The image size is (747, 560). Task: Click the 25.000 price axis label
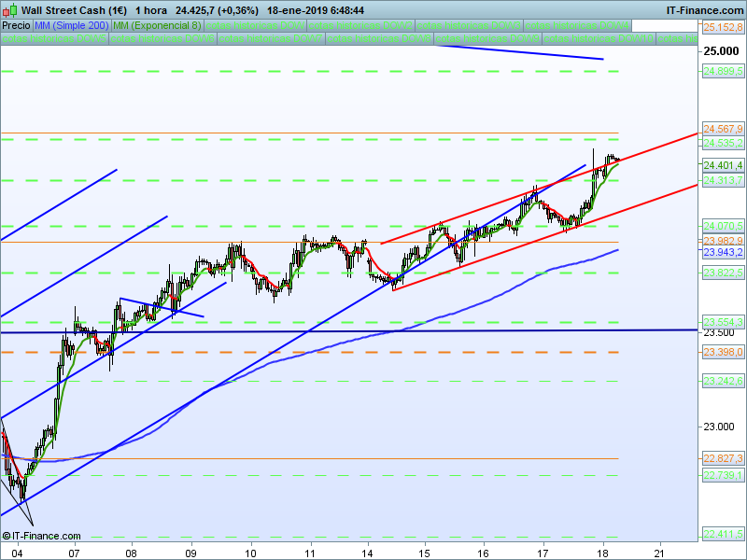coord(721,51)
